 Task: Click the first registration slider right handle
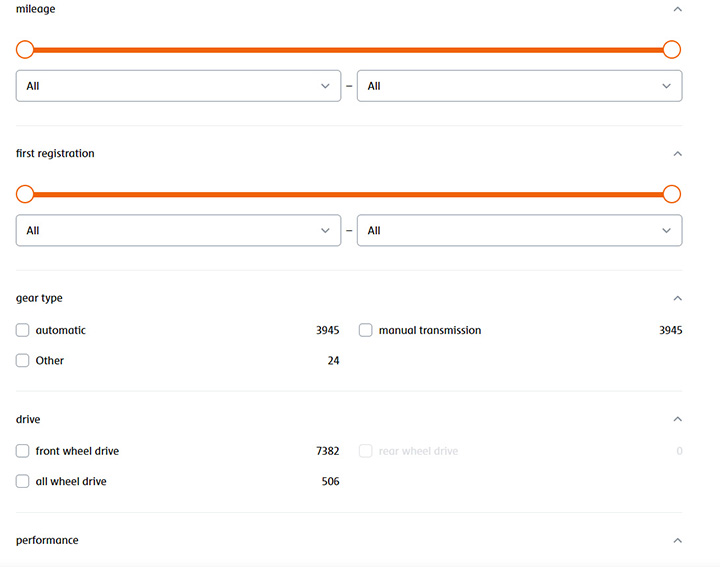click(x=672, y=194)
